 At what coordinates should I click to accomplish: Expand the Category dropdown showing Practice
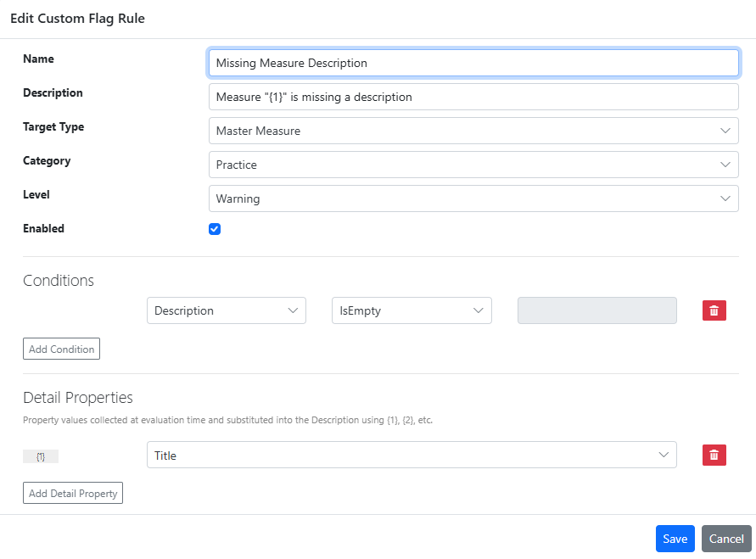pyautogui.click(x=473, y=165)
